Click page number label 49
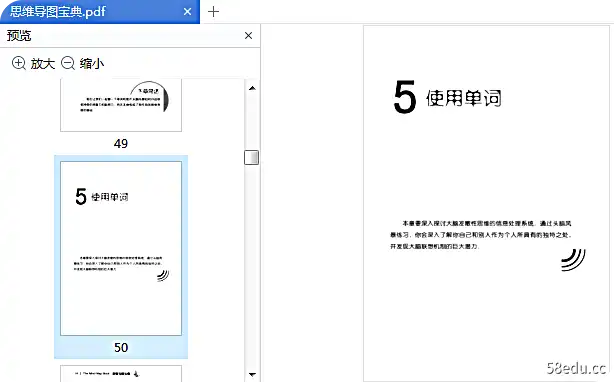This screenshot has width=614, height=382. click(121, 144)
